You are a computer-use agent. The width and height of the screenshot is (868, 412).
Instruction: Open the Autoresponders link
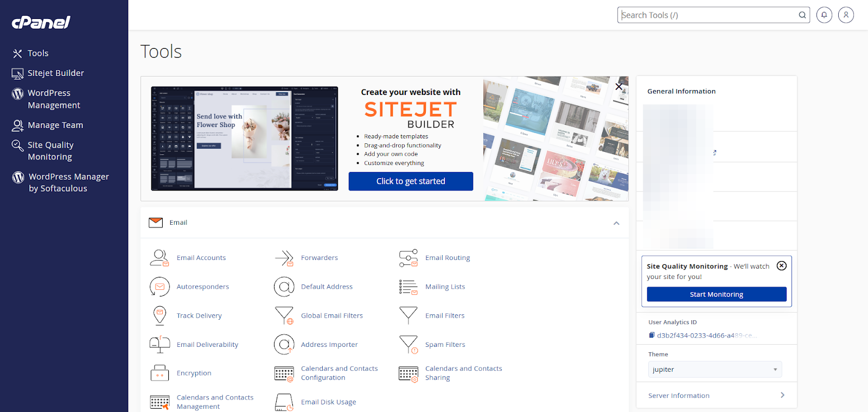coord(203,287)
